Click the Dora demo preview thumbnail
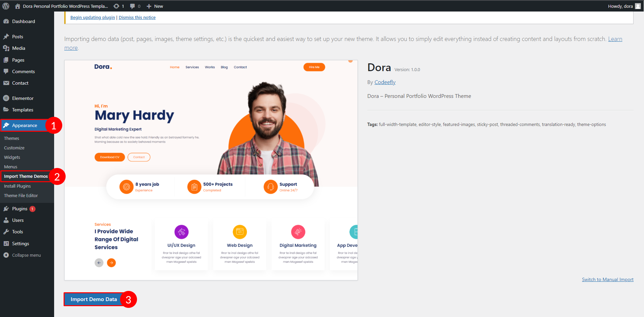This screenshot has width=644, height=317. point(211,170)
